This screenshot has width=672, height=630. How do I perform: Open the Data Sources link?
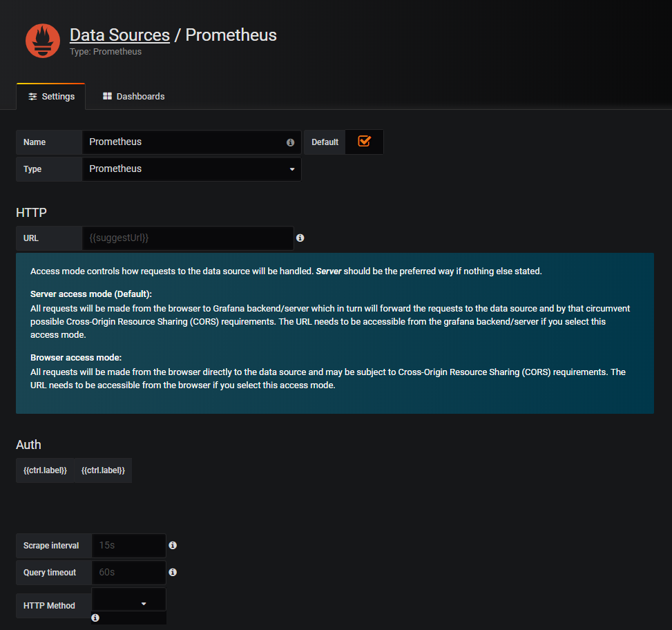[119, 35]
